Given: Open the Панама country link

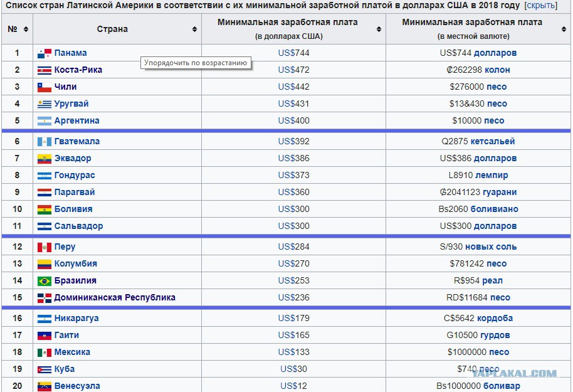Looking at the screenshot, I should pyautogui.click(x=71, y=53).
